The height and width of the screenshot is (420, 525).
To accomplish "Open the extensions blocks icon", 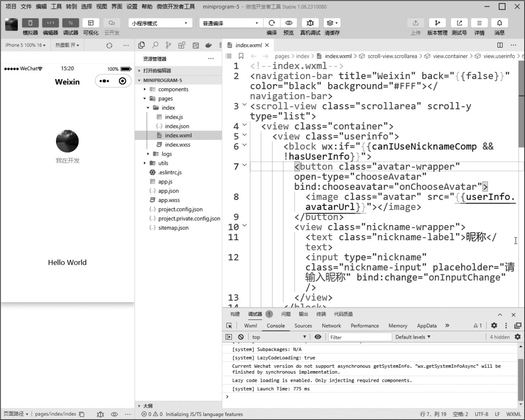I will click(182, 45).
